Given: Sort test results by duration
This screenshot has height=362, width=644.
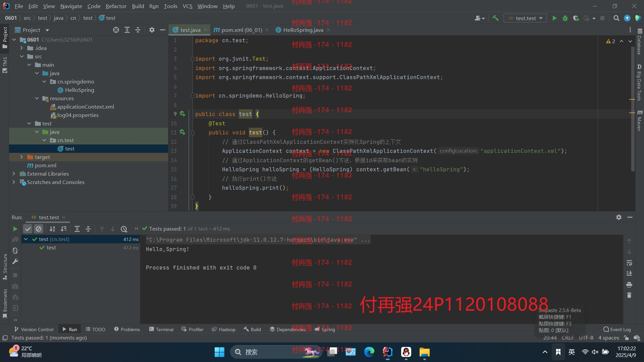Looking at the screenshot, I should coord(63,229).
